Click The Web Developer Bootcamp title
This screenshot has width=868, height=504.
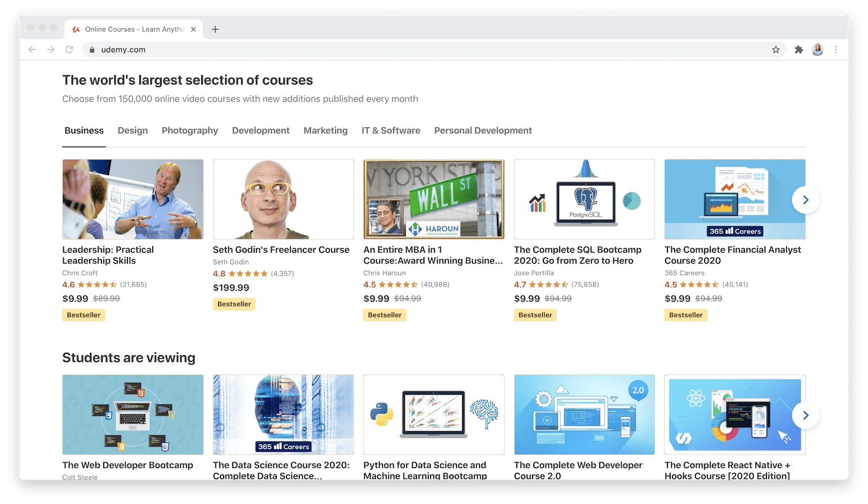click(x=128, y=465)
